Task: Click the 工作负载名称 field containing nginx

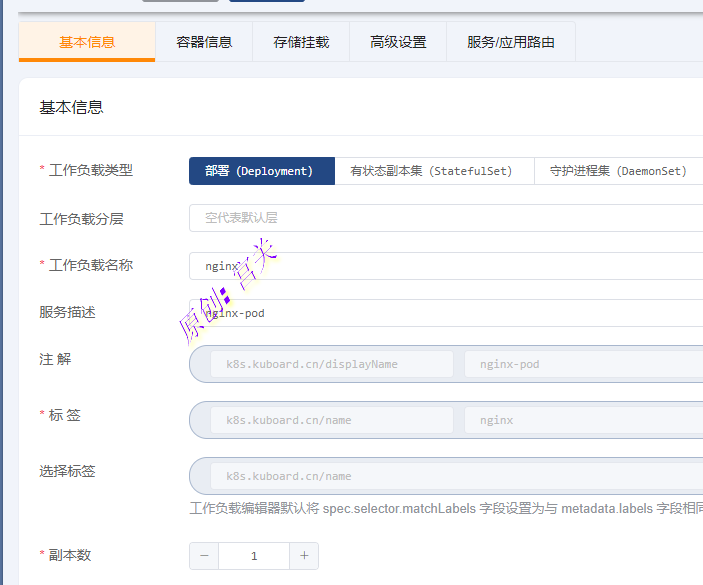Action: click(445, 266)
